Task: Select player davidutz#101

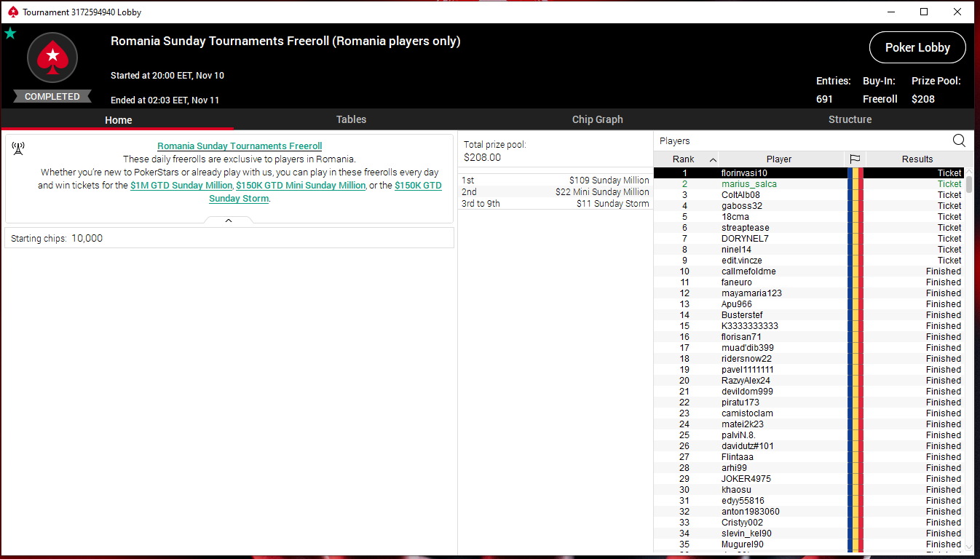Action: pyautogui.click(x=809, y=446)
